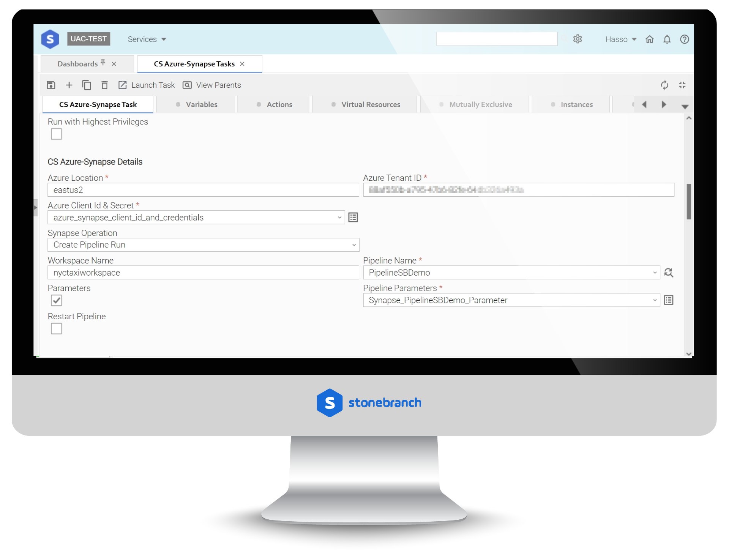This screenshot has width=729, height=560.
Task: Refresh Pipeline Name list via search-refresh icon
Action: click(669, 273)
